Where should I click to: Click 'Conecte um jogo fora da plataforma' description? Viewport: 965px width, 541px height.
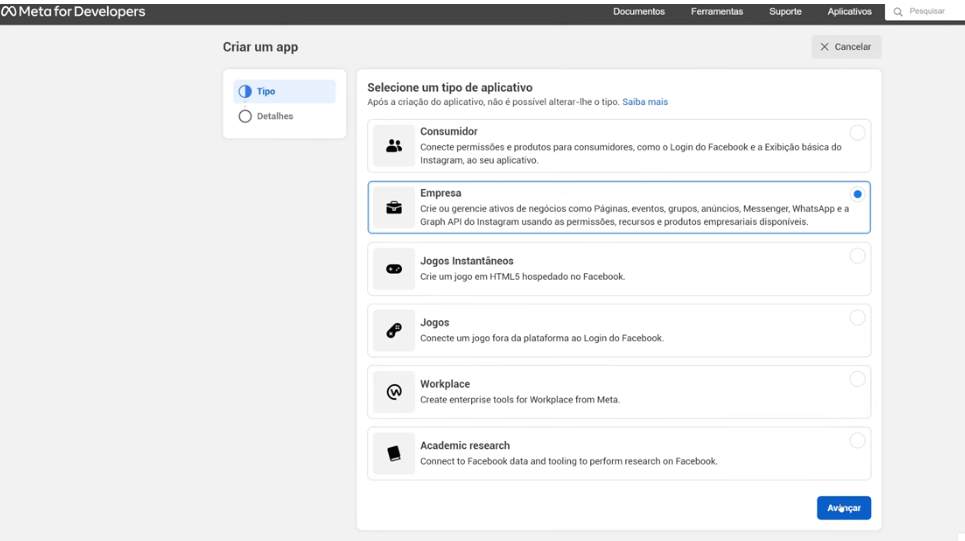542,338
